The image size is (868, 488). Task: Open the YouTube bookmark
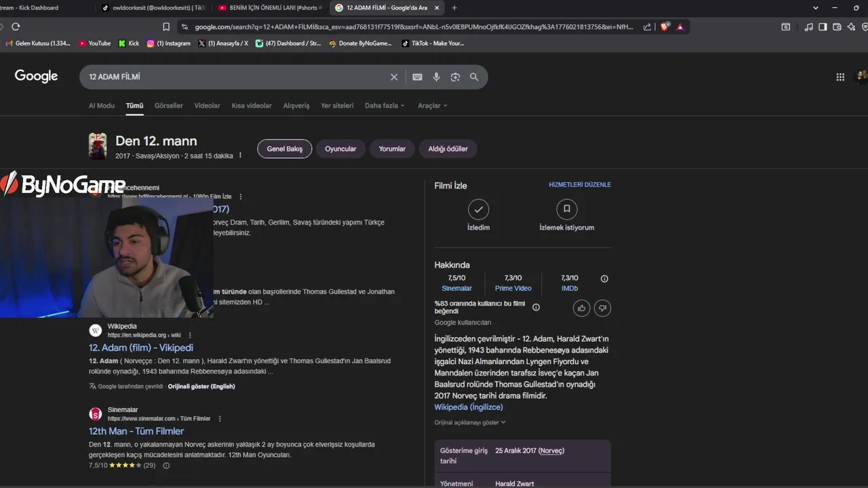tap(95, 43)
